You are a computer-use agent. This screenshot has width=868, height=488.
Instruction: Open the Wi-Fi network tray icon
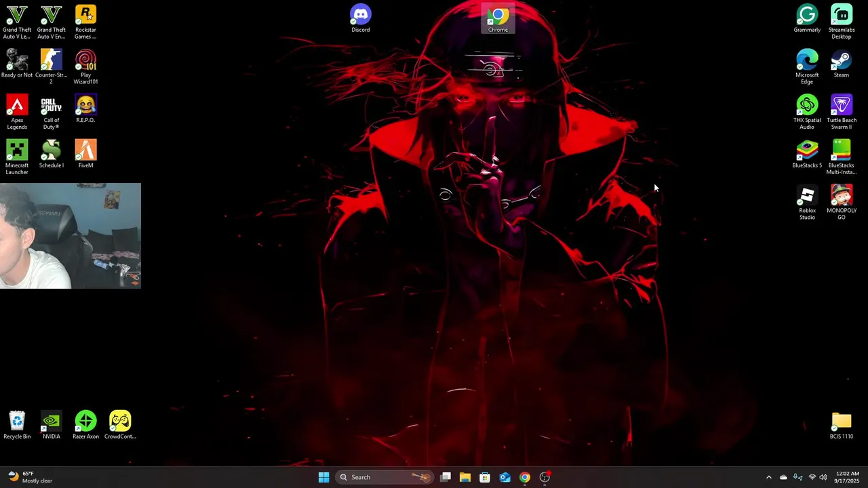812,477
